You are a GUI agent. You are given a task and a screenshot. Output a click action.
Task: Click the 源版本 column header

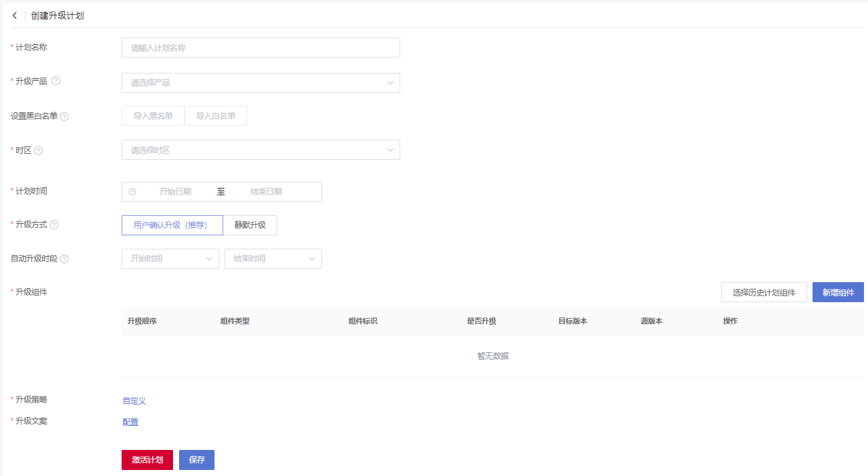tap(652, 322)
